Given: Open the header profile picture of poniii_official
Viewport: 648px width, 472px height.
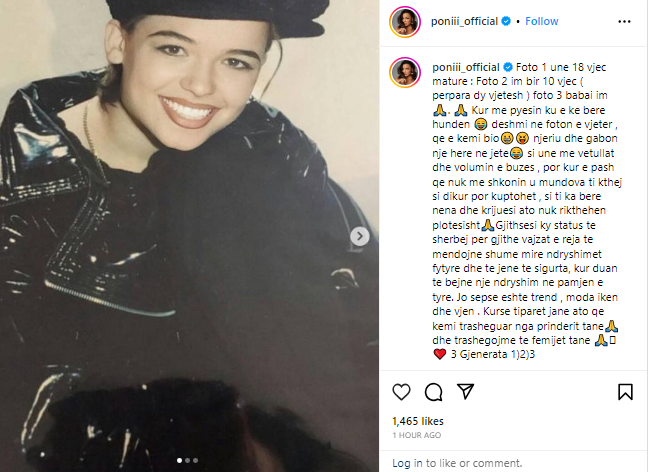Looking at the screenshot, I should coord(405,21).
